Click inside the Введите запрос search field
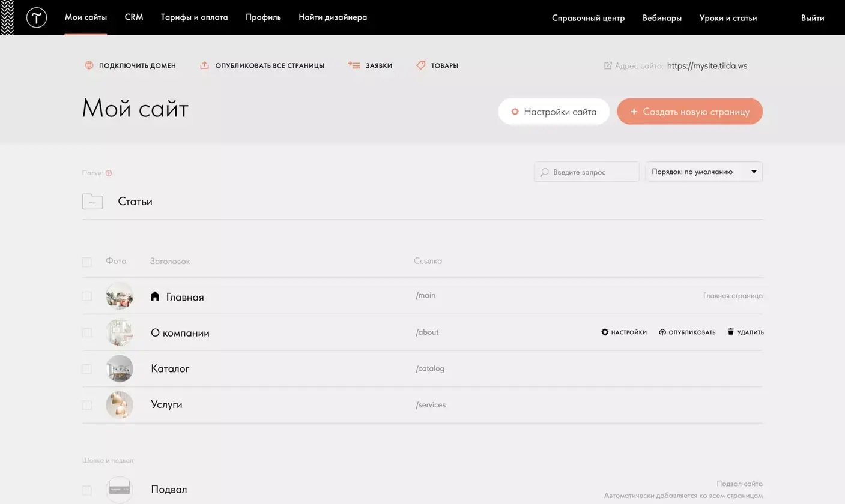845x504 pixels. pos(586,172)
